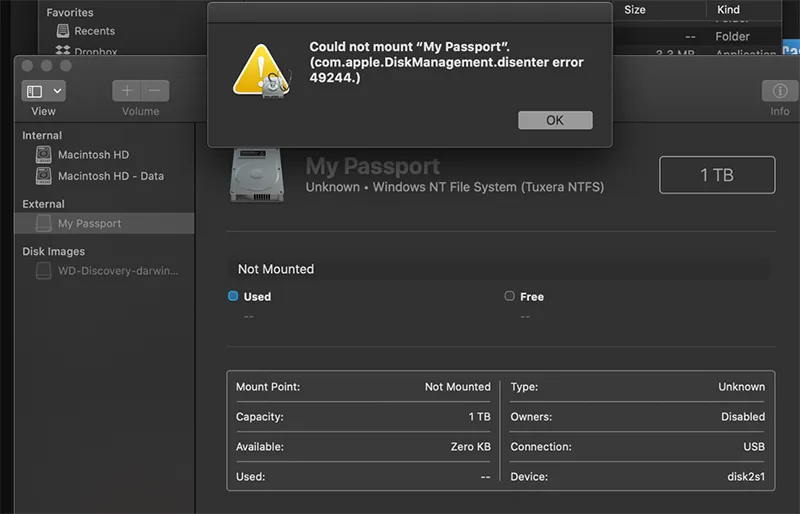800x514 pixels.
Task: Click the Disk Images section header
Action: click(x=54, y=252)
